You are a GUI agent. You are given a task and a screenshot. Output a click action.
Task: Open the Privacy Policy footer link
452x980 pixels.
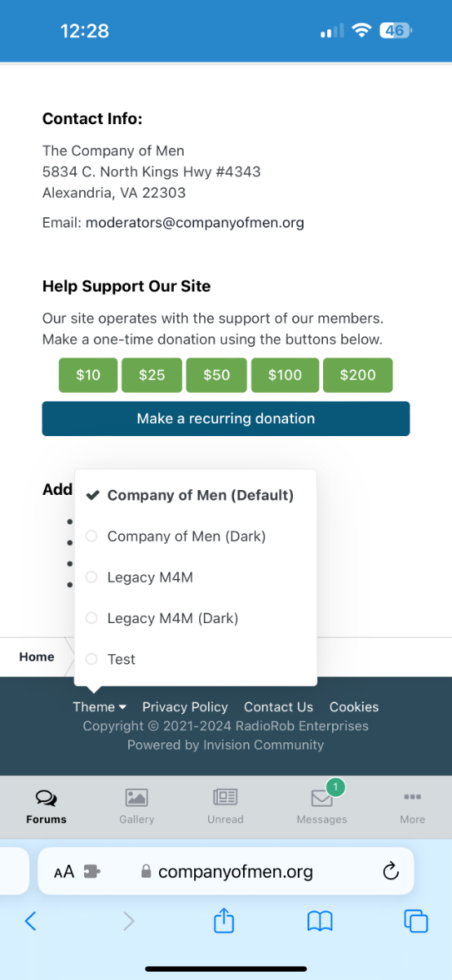pos(185,707)
